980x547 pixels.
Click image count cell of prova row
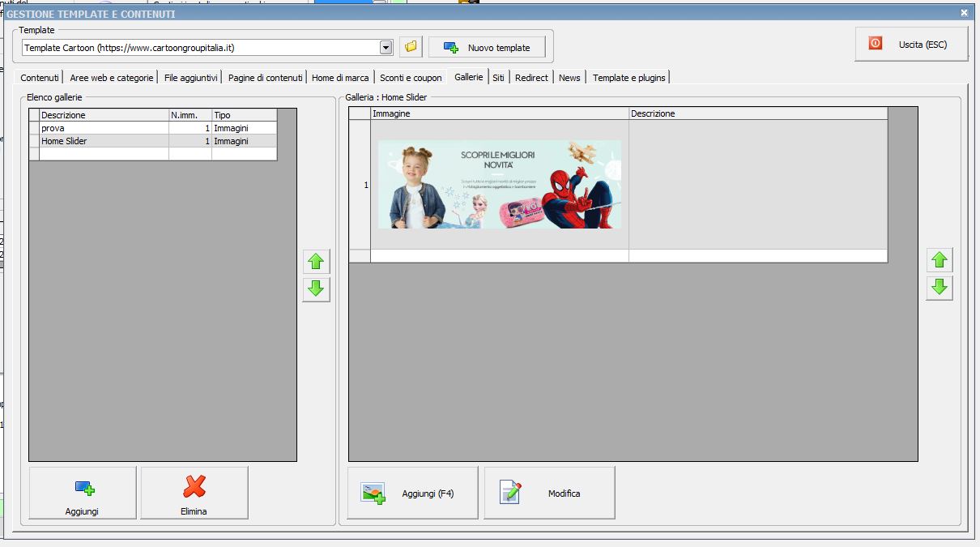(190, 128)
